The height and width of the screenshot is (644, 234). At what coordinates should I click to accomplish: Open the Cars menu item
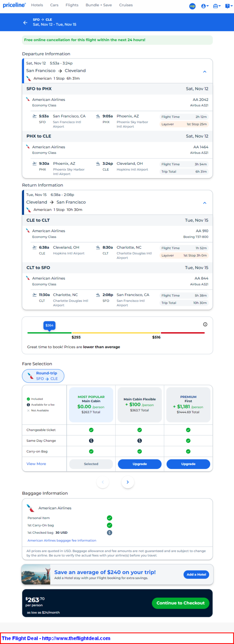coord(54,5)
